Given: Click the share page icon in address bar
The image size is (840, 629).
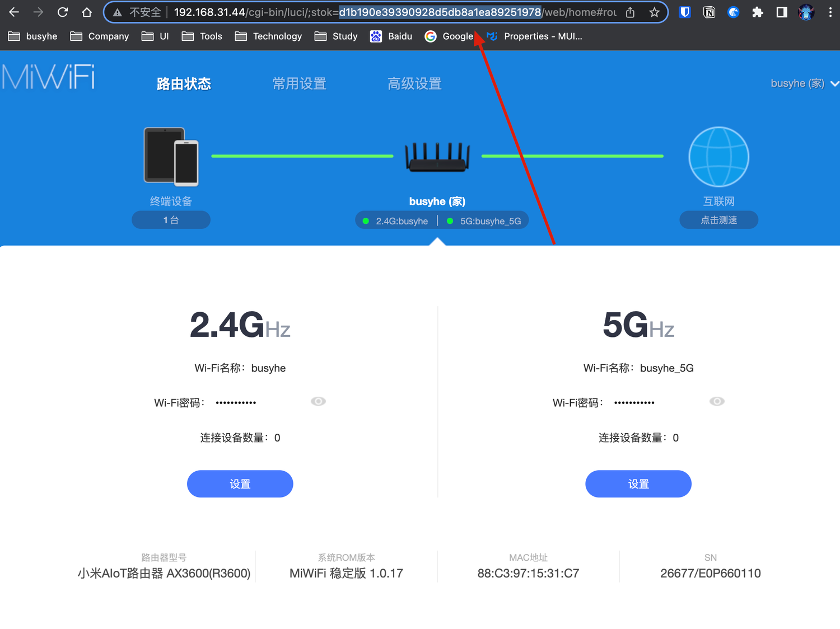Looking at the screenshot, I should (631, 12).
